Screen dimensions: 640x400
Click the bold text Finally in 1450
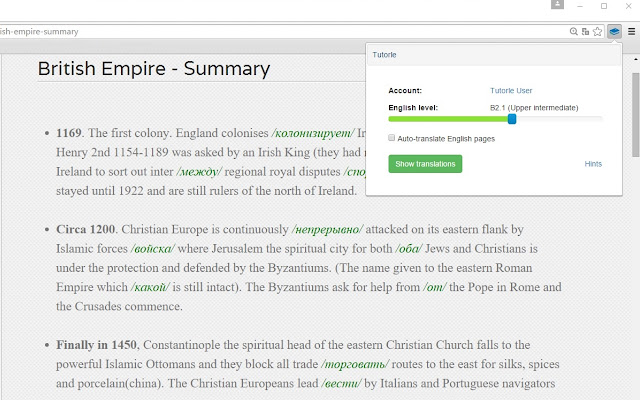96,345
